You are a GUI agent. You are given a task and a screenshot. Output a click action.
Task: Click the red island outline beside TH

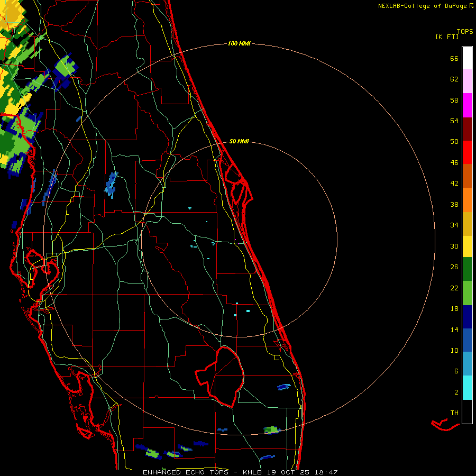445,424
